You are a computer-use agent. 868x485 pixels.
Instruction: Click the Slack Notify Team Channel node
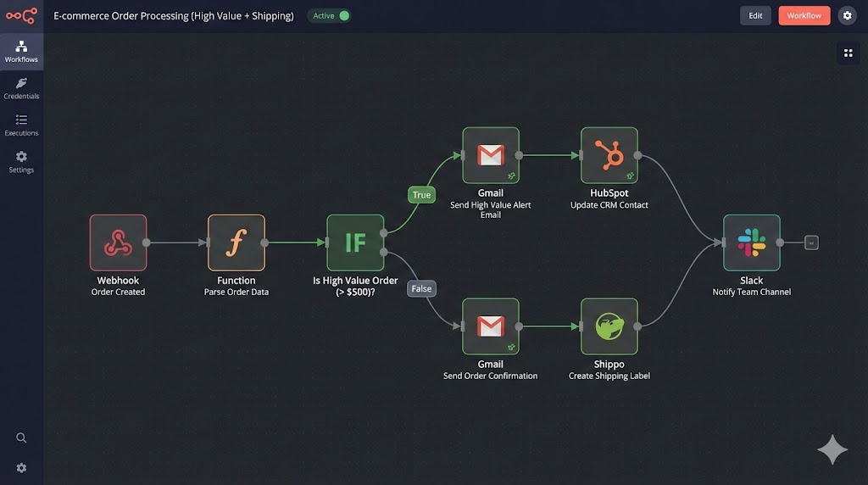[x=751, y=242]
